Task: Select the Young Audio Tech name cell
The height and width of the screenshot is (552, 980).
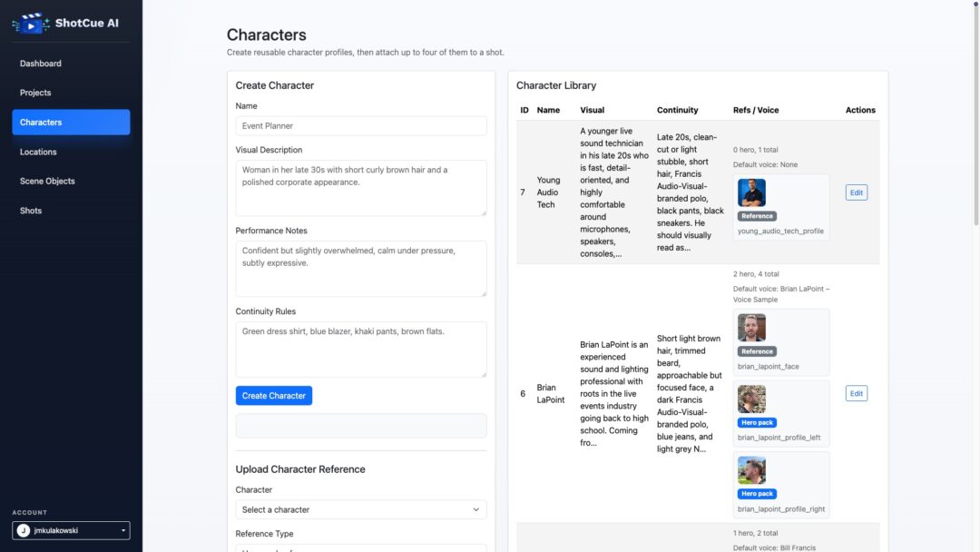Action: pos(548,192)
